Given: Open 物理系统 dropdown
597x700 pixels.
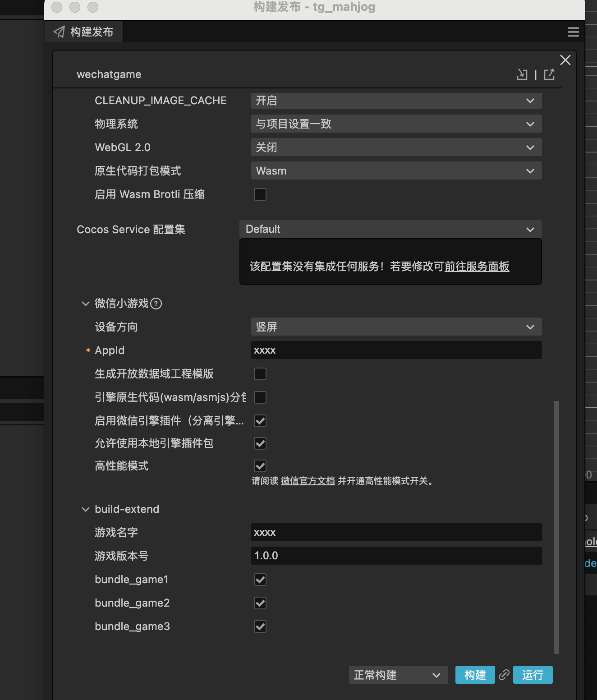Looking at the screenshot, I should click(396, 124).
